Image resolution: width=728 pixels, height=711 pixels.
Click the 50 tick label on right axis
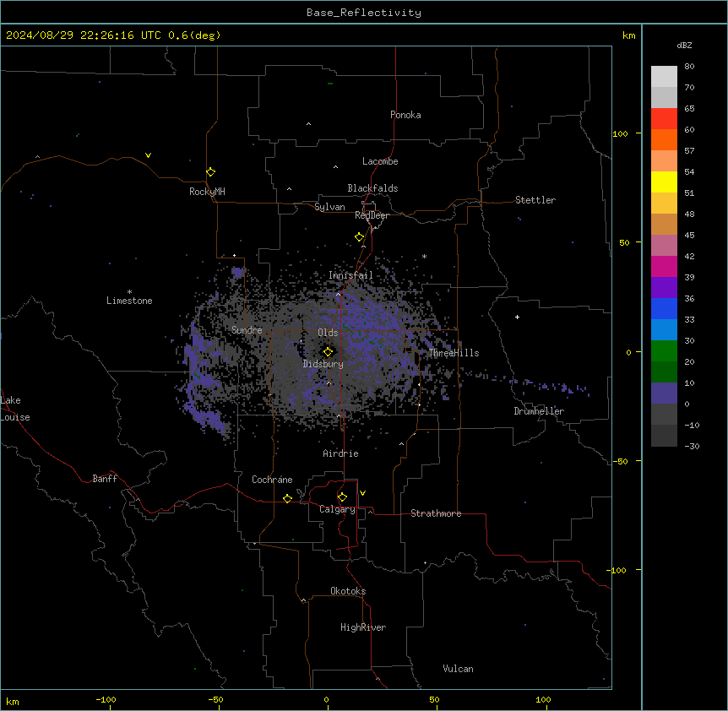coord(624,242)
